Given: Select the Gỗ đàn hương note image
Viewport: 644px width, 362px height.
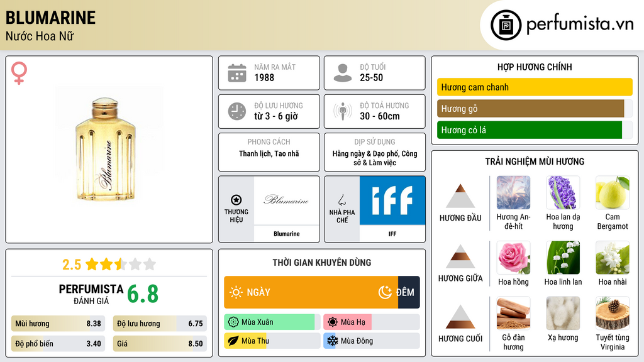Looking at the screenshot, I should click(x=513, y=313).
